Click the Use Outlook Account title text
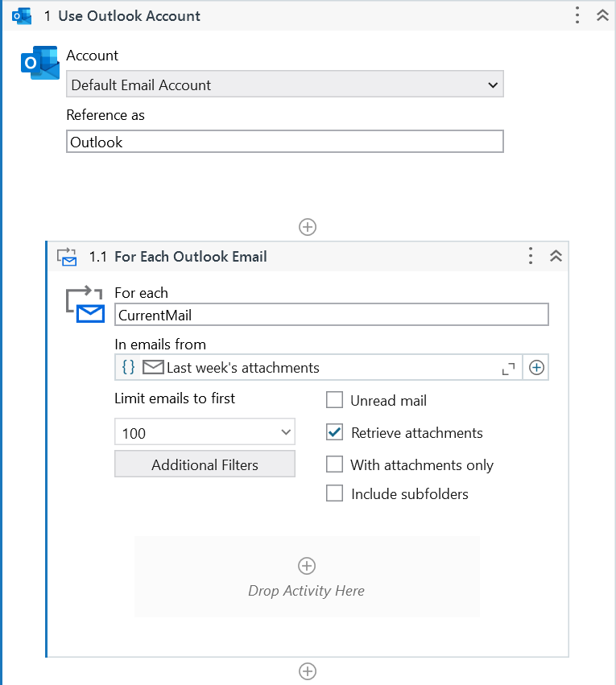 pos(130,16)
